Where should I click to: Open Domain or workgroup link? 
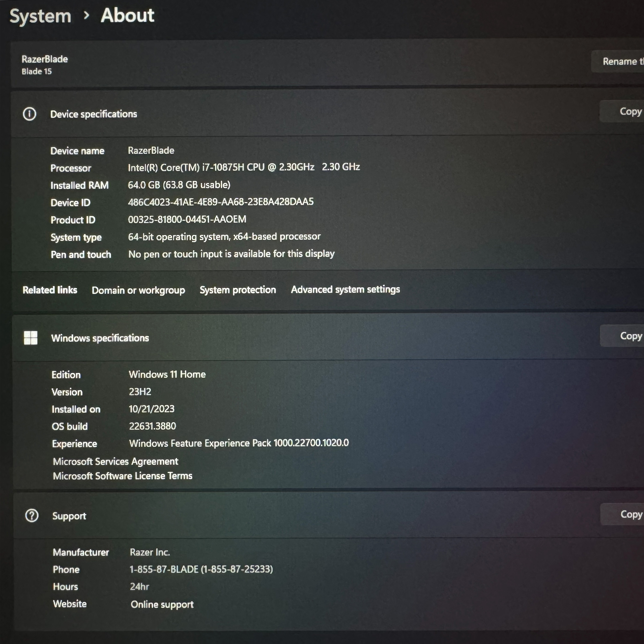click(x=138, y=290)
